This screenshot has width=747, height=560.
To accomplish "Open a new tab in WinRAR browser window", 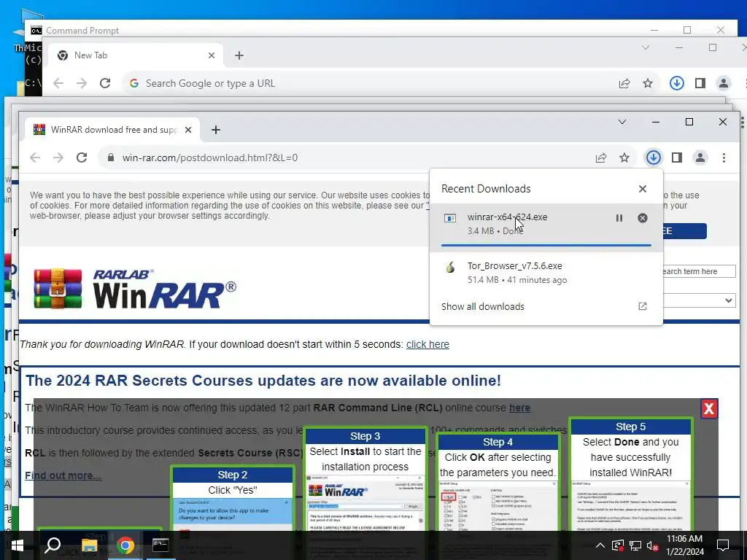I will pos(216,130).
